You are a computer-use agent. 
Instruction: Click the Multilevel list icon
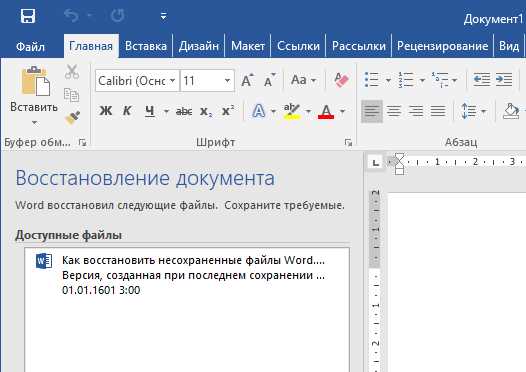coord(440,80)
